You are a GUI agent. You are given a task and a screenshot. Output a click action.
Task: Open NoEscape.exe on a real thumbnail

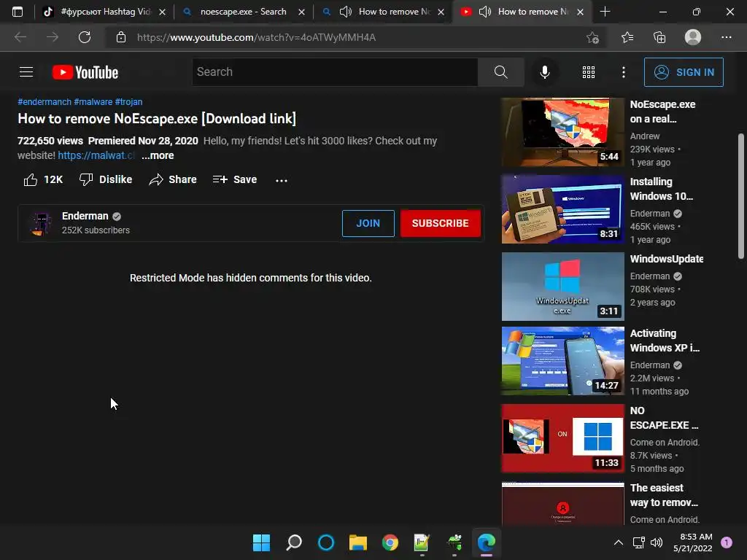click(x=562, y=132)
